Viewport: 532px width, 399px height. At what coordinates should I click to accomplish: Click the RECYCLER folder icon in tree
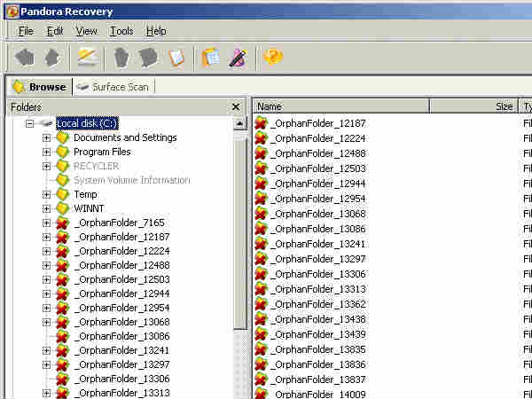(x=63, y=167)
